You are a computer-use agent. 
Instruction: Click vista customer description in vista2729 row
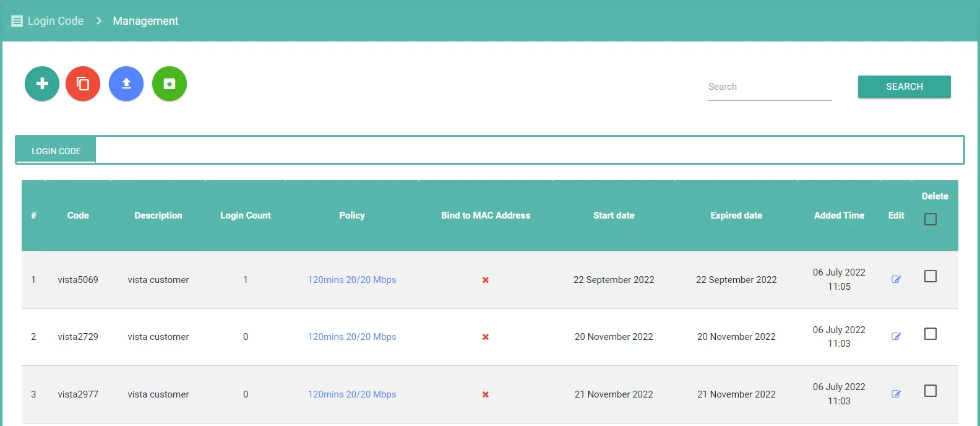tap(158, 337)
